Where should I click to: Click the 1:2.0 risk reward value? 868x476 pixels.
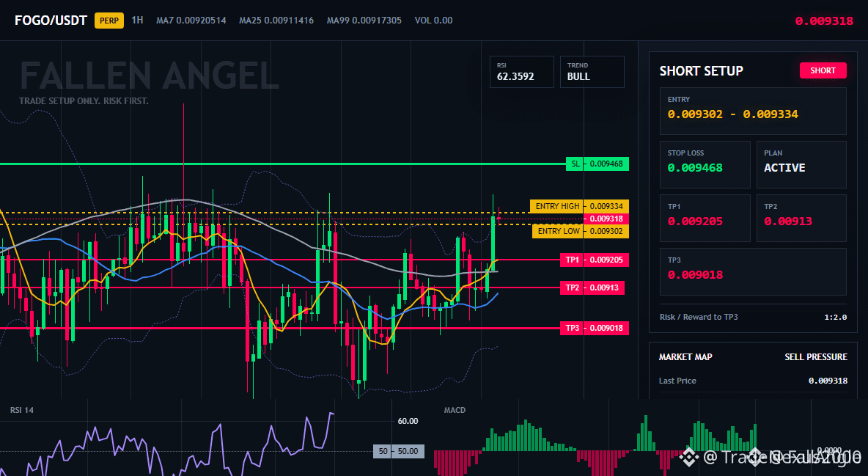click(835, 318)
